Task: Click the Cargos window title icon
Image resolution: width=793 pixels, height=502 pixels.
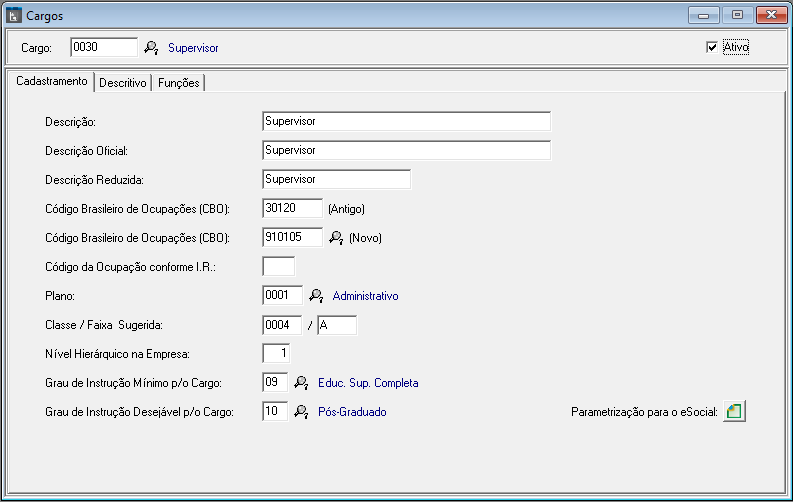Action: coord(14,16)
